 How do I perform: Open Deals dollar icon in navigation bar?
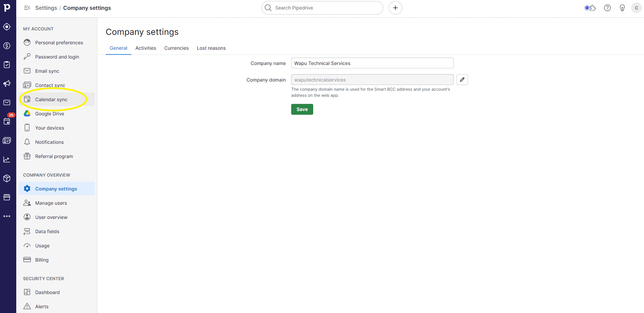[7, 46]
